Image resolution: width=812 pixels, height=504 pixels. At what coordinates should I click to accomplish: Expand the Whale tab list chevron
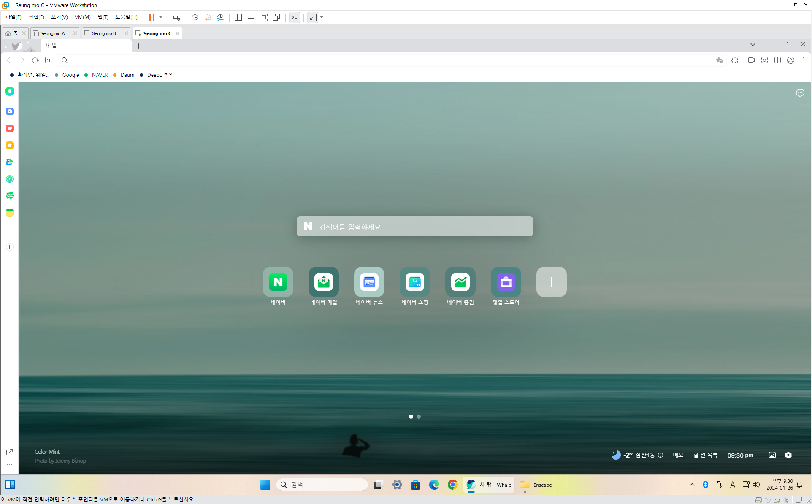[x=752, y=44]
